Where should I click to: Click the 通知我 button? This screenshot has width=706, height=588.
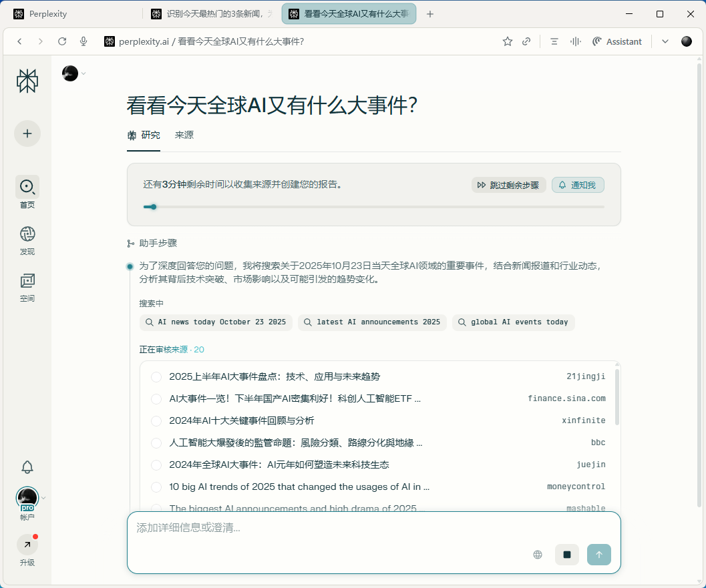click(x=578, y=185)
